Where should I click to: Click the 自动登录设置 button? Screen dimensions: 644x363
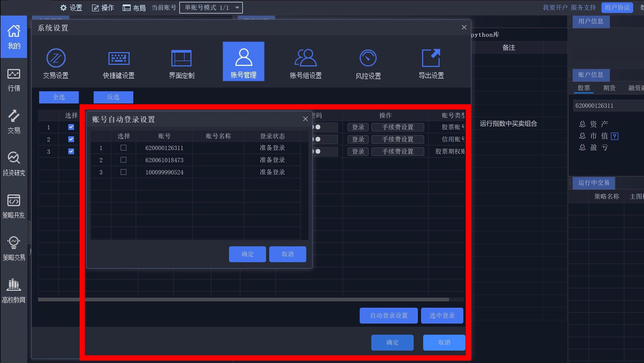[389, 315]
